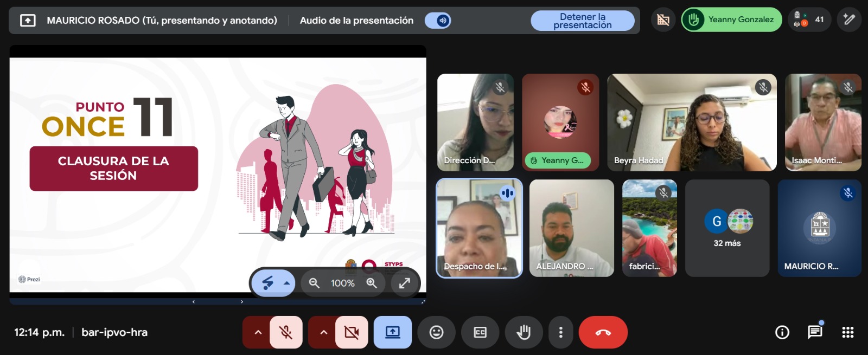The width and height of the screenshot is (868, 355).
Task: Expand camera video settings arrow
Action: (x=324, y=332)
